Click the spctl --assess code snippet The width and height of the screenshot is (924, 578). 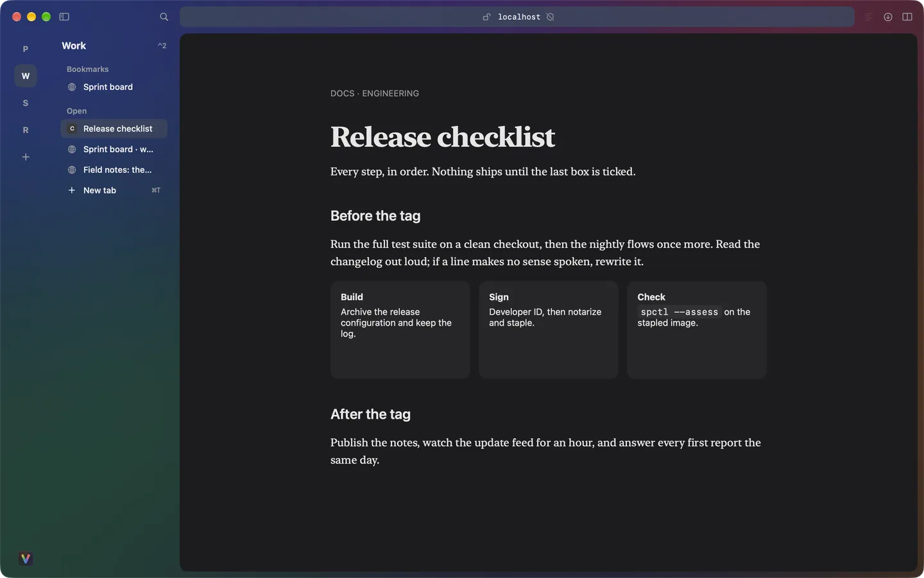click(x=680, y=312)
